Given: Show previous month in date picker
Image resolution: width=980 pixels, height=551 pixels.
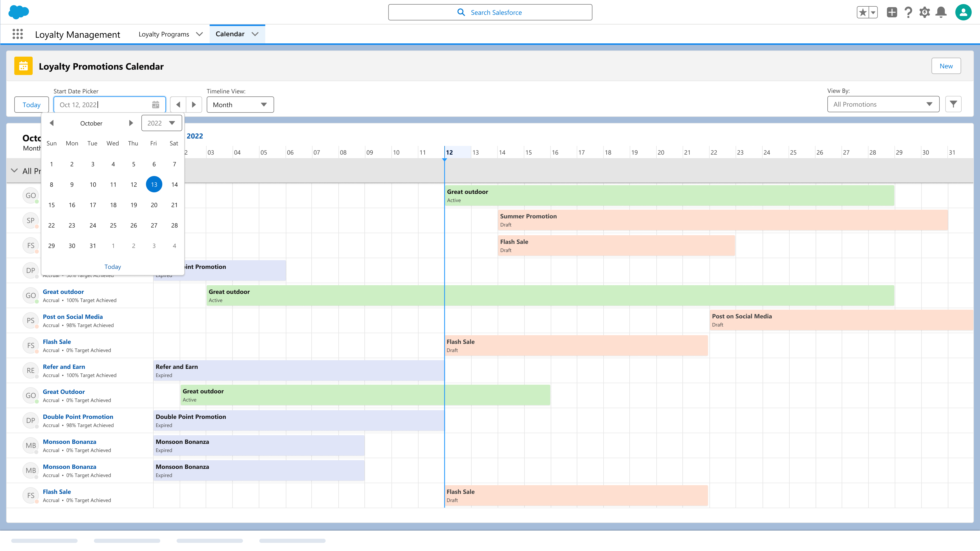Looking at the screenshot, I should (x=52, y=123).
